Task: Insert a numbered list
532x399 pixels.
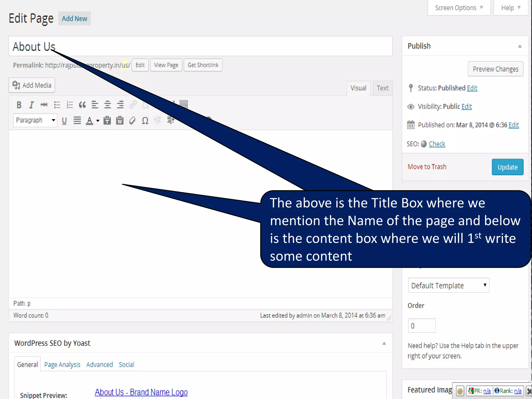Action: (70, 105)
